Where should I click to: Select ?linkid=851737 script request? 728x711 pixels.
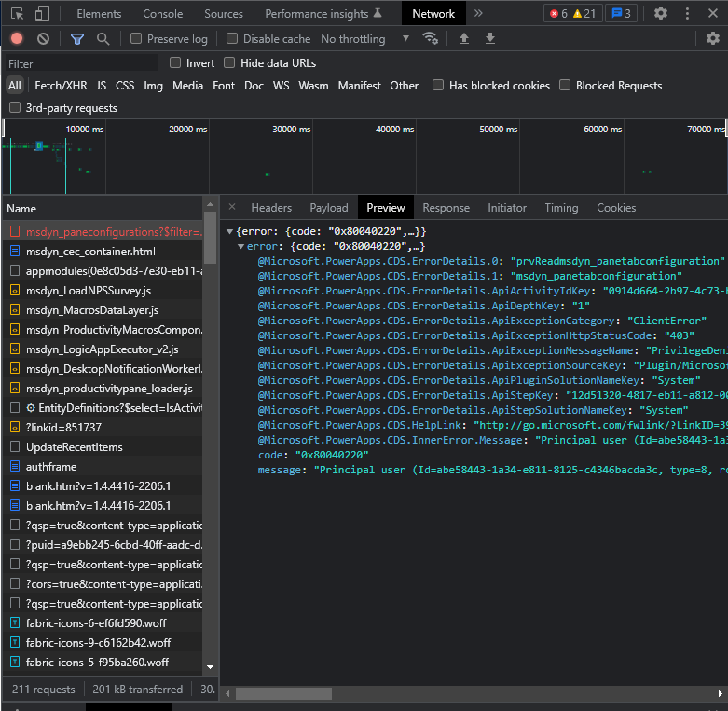tap(103, 428)
